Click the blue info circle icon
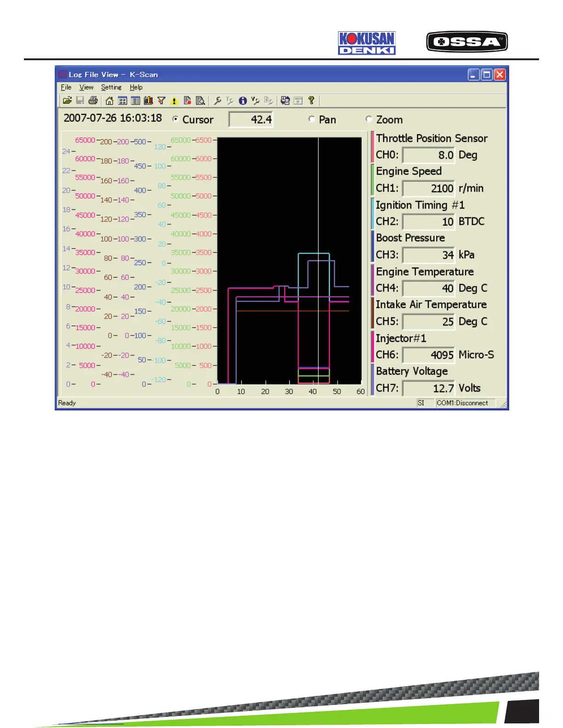This screenshot has height=728, width=563. coord(243,100)
